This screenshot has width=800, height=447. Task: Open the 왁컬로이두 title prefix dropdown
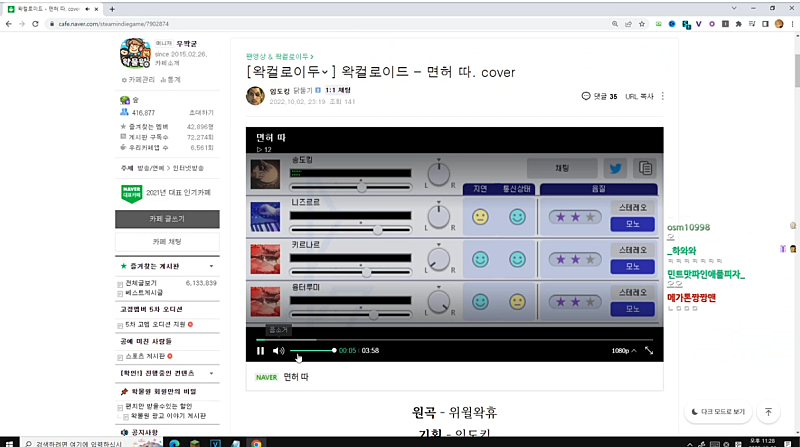[324, 72]
